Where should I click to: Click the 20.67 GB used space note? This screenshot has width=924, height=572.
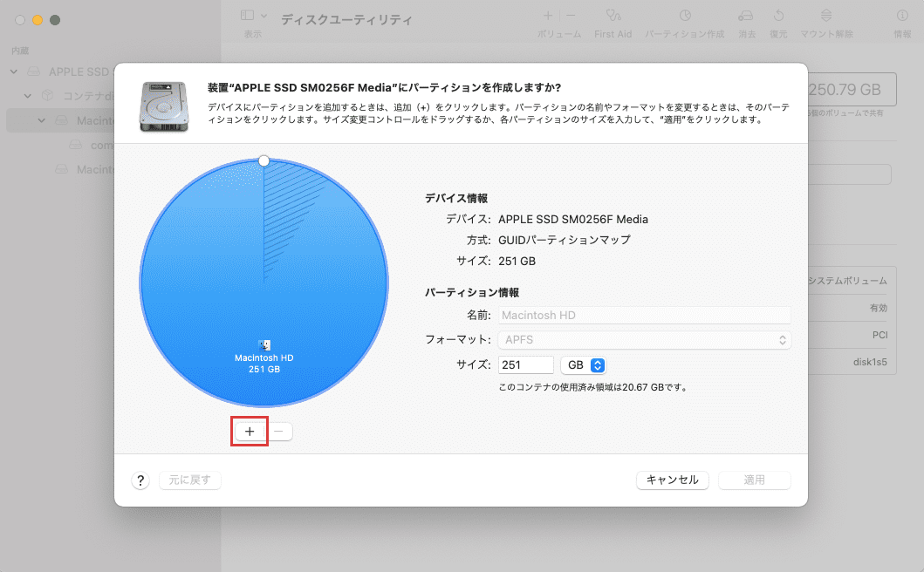click(592, 388)
